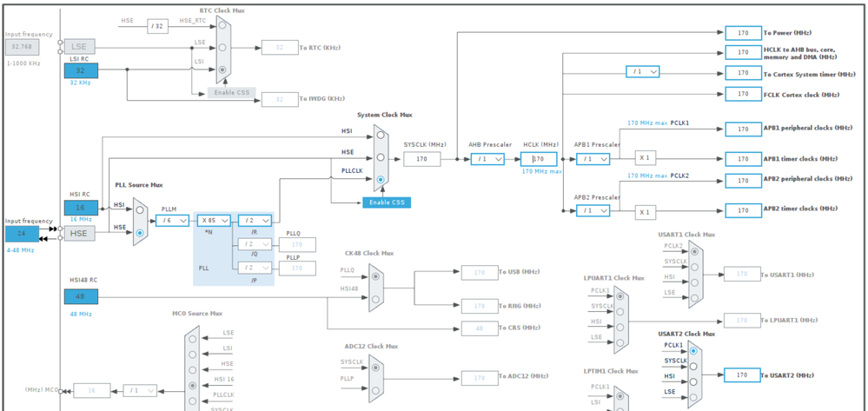This screenshot has height=411, width=868.
Task: Select SYSCLK in LPUART1 Clock Mux
Action: (x=620, y=311)
